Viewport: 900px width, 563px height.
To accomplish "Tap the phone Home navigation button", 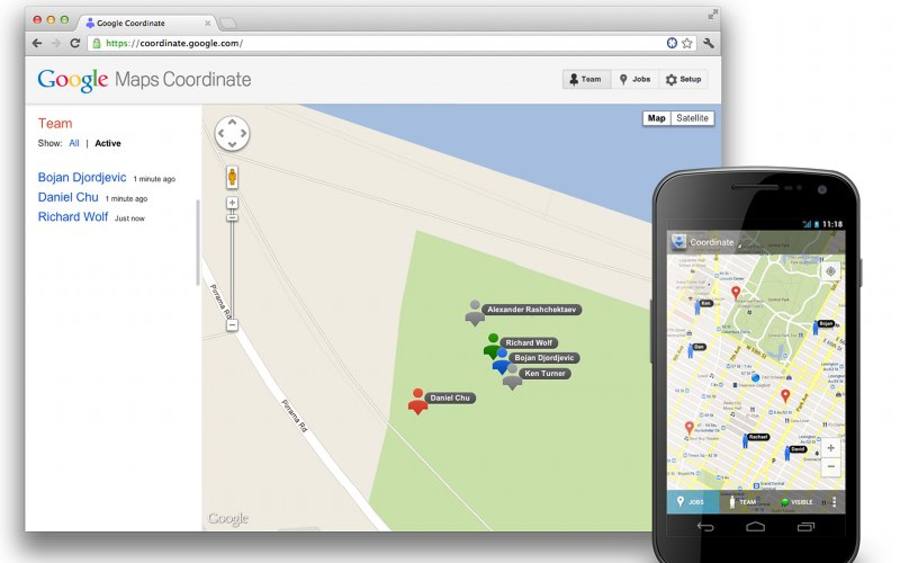I will (x=755, y=527).
